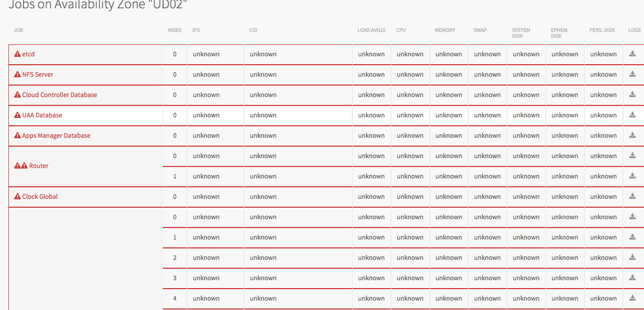Download logs for Router index 0

632,155
